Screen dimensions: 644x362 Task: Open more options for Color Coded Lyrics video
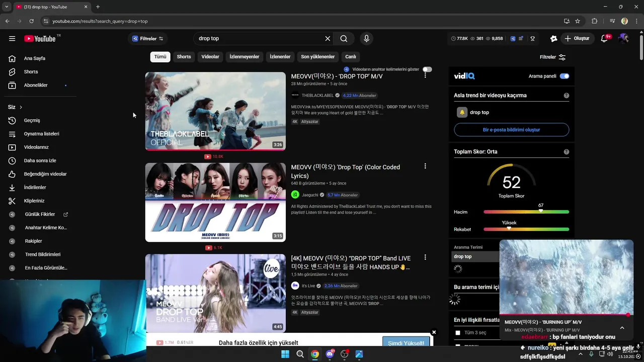click(x=425, y=166)
